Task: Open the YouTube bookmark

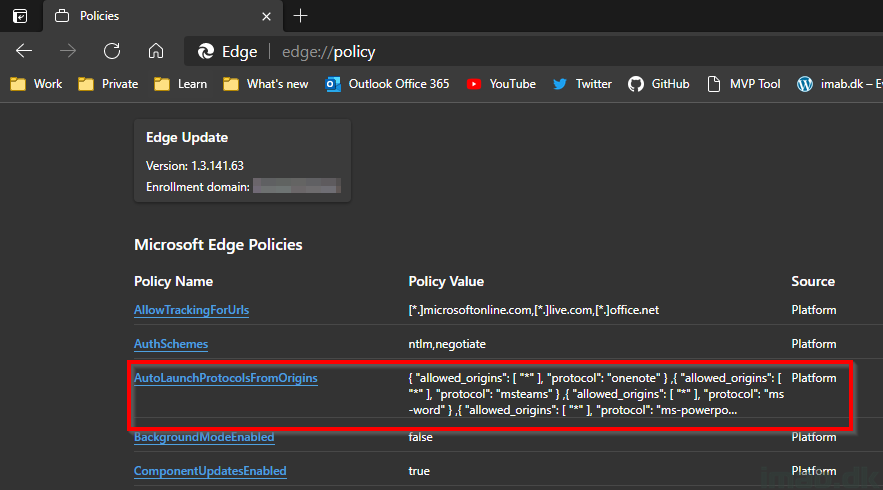Action: [501, 84]
